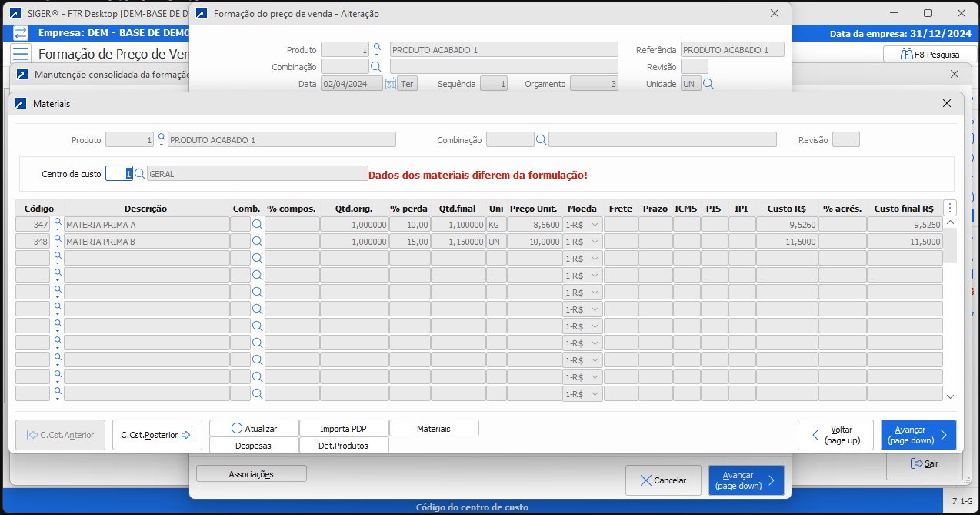Focus the Centro de custo code field
980x515 pixels.
click(119, 174)
